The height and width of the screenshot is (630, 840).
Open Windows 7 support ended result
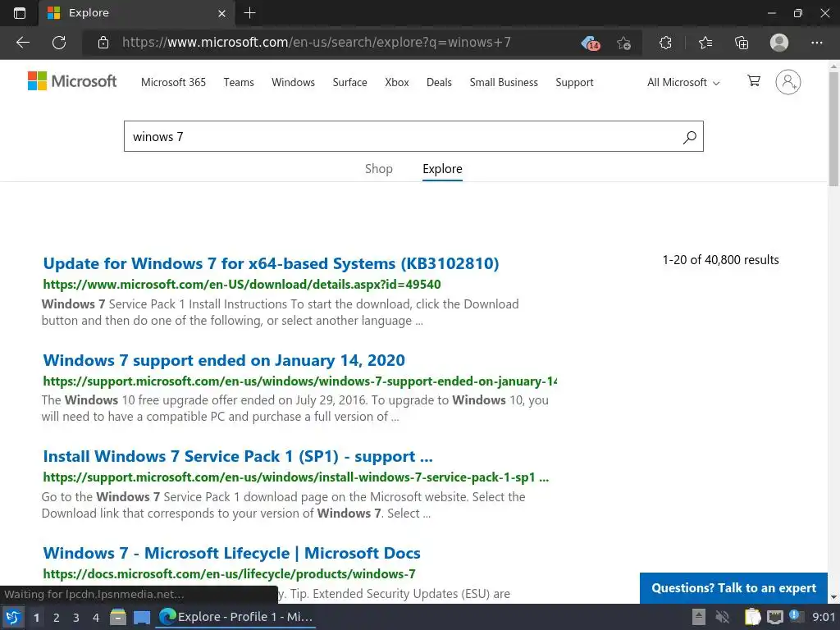224,361
